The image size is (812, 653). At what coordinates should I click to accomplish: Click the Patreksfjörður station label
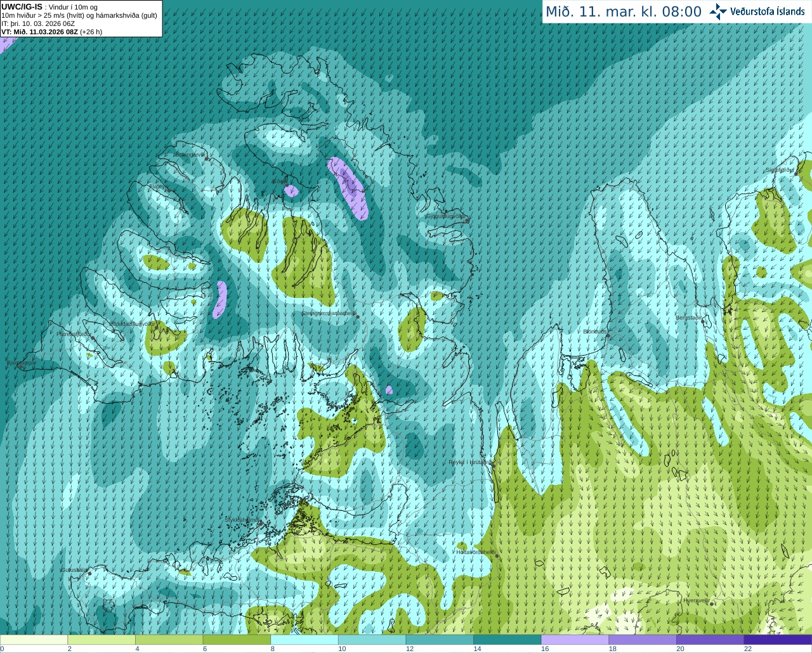tap(74, 333)
